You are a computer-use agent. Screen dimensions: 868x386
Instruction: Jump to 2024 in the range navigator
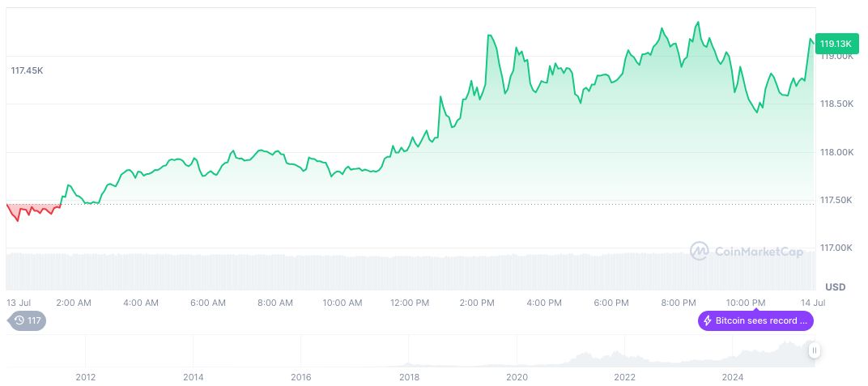(x=732, y=377)
